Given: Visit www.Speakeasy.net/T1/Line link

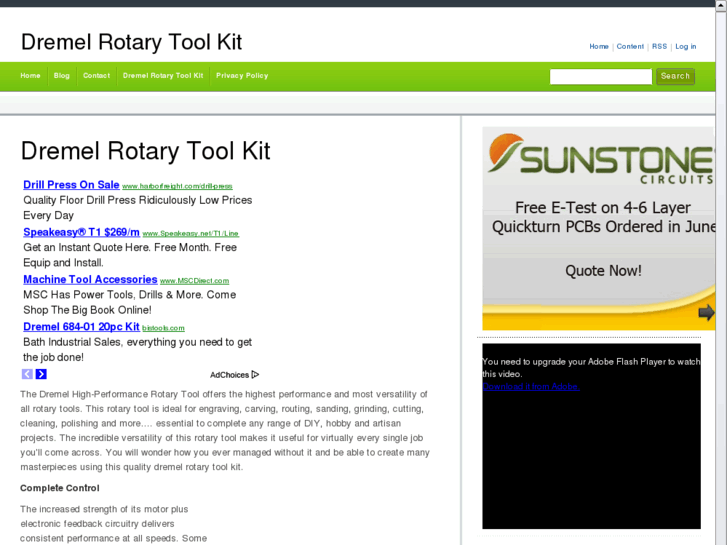Looking at the screenshot, I should point(191,233).
